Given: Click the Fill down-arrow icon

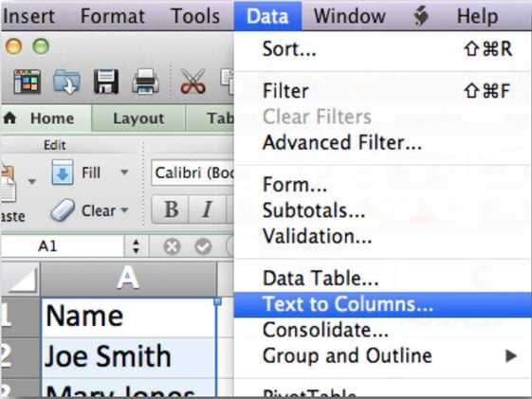Looking at the screenshot, I should [x=62, y=172].
